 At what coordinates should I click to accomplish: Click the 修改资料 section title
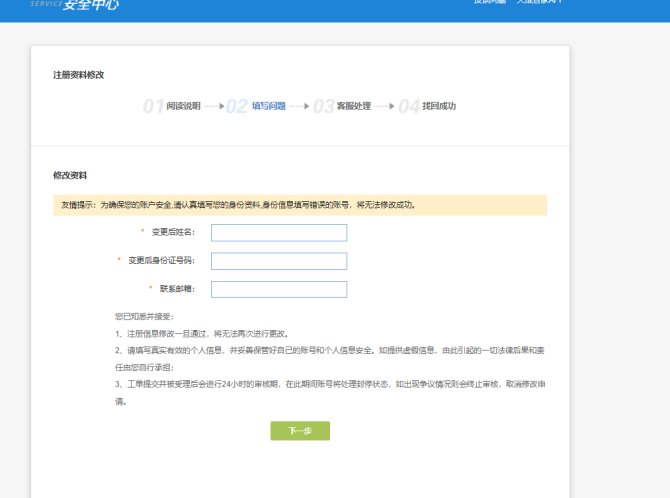pos(70,175)
